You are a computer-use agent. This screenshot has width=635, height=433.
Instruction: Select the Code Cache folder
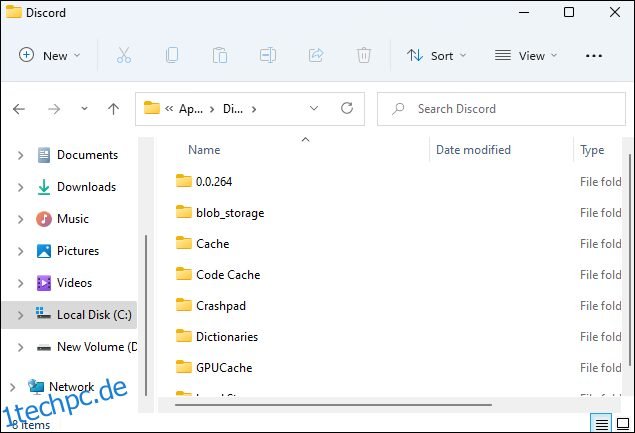coord(228,275)
